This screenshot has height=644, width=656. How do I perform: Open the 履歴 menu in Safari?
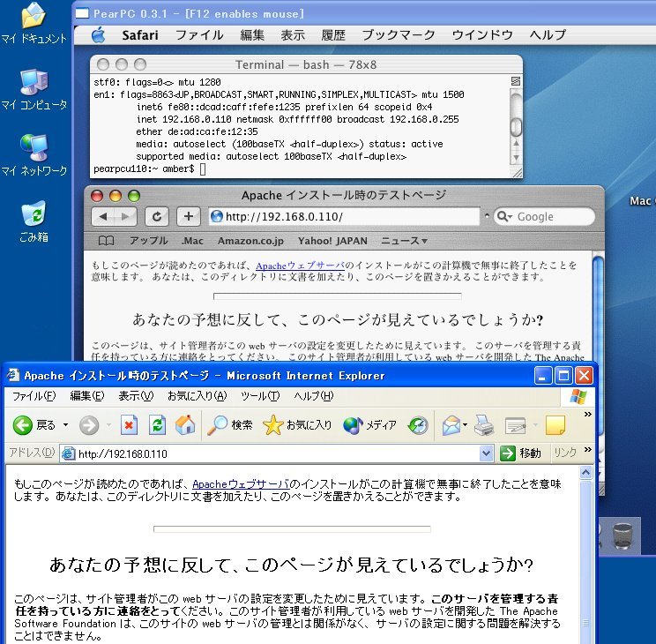click(333, 34)
